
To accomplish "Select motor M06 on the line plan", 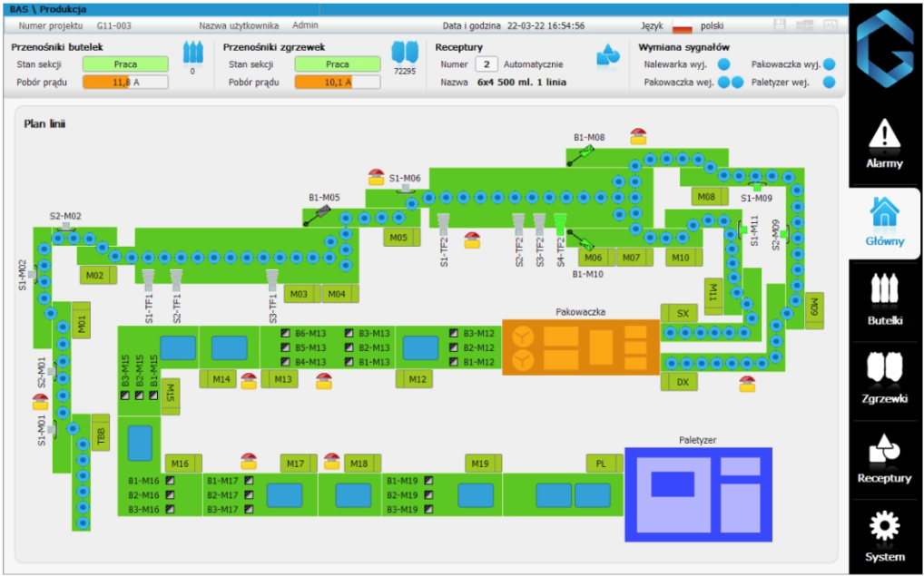I will 596,258.
